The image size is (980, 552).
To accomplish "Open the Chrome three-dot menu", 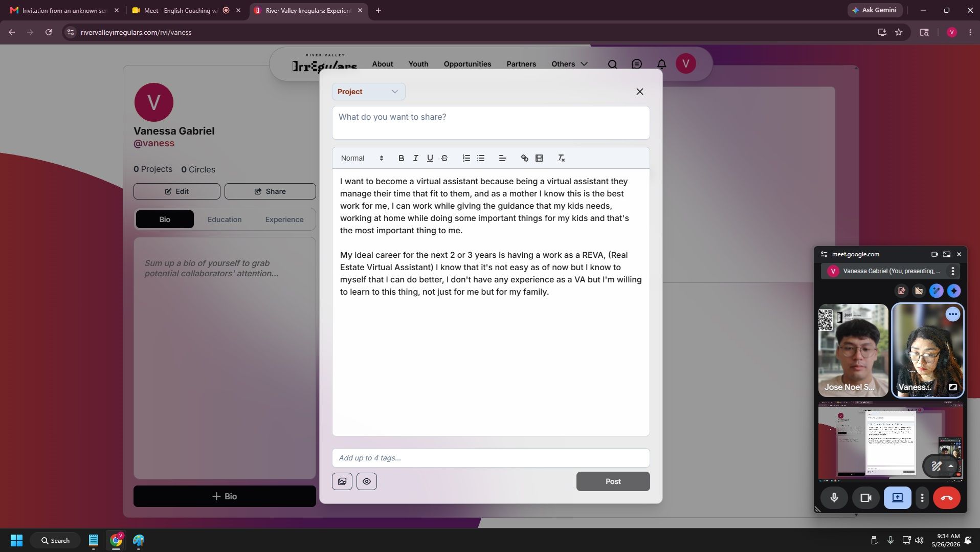I will (x=970, y=32).
